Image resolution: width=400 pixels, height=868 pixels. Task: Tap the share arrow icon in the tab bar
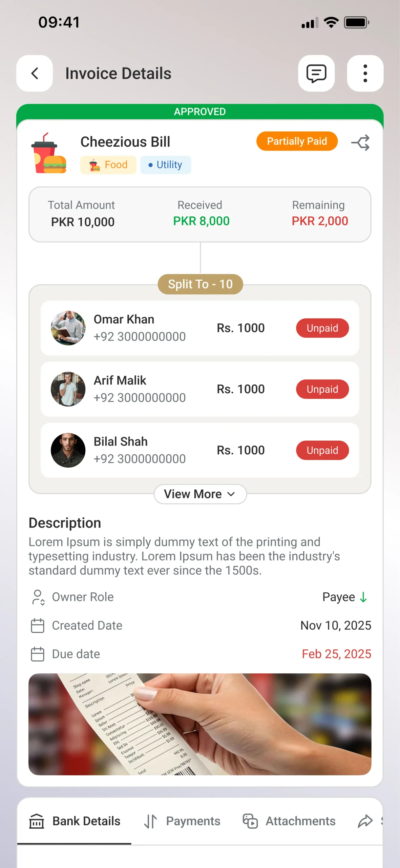point(365,821)
